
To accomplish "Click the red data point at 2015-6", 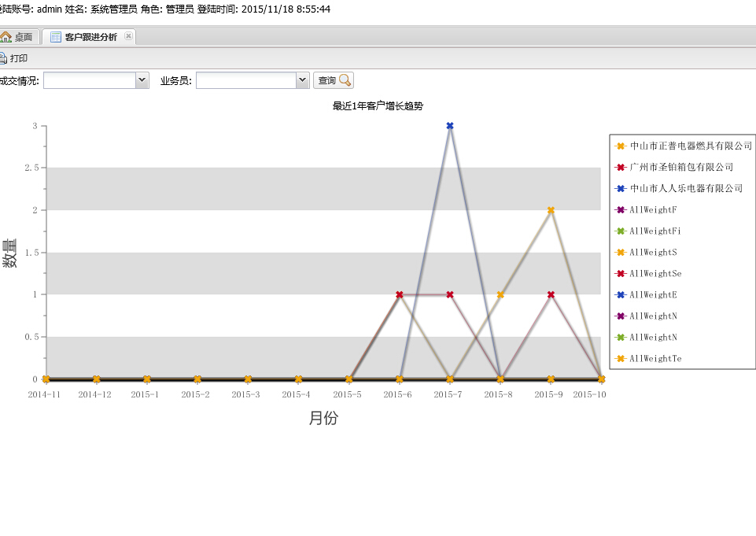I will pyautogui.click(x=400, y=294).
